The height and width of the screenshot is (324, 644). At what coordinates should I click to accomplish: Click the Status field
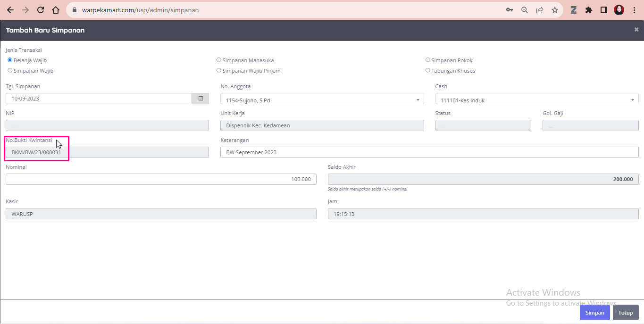coord(483,125)
